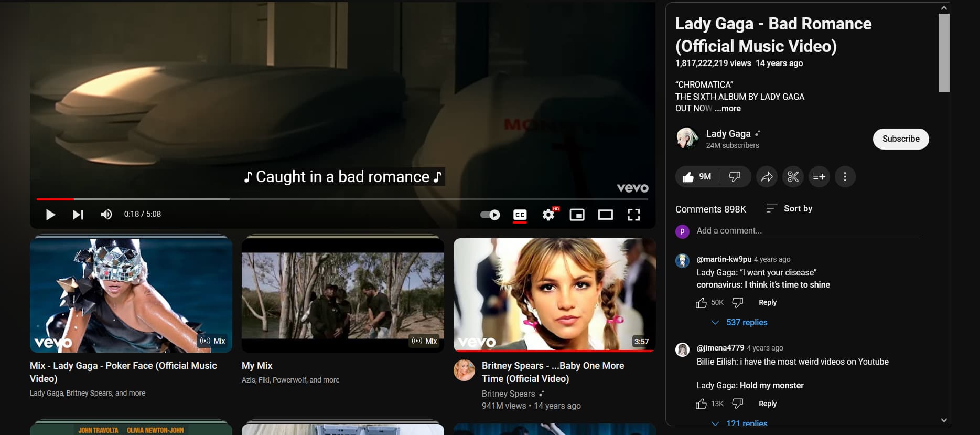Click the 1,817,222,219 views text
The width and height of the screenshot is (980, 435).
point(713,63)
